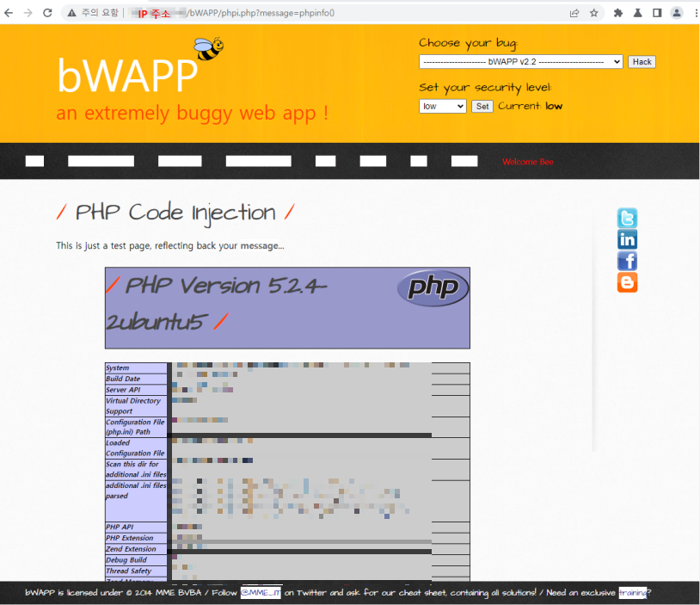Click the System row label
This screenshot has width=700, height=605.
coord(118,367)
